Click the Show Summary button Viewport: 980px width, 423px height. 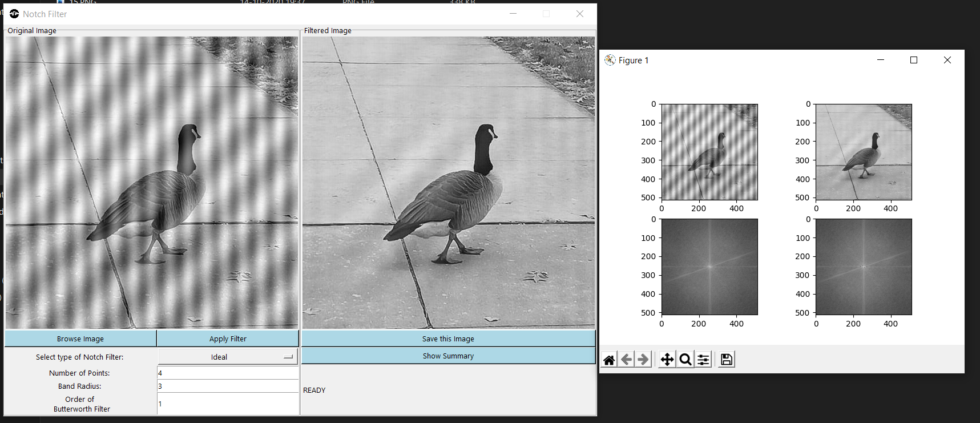[x=448, y=356]
